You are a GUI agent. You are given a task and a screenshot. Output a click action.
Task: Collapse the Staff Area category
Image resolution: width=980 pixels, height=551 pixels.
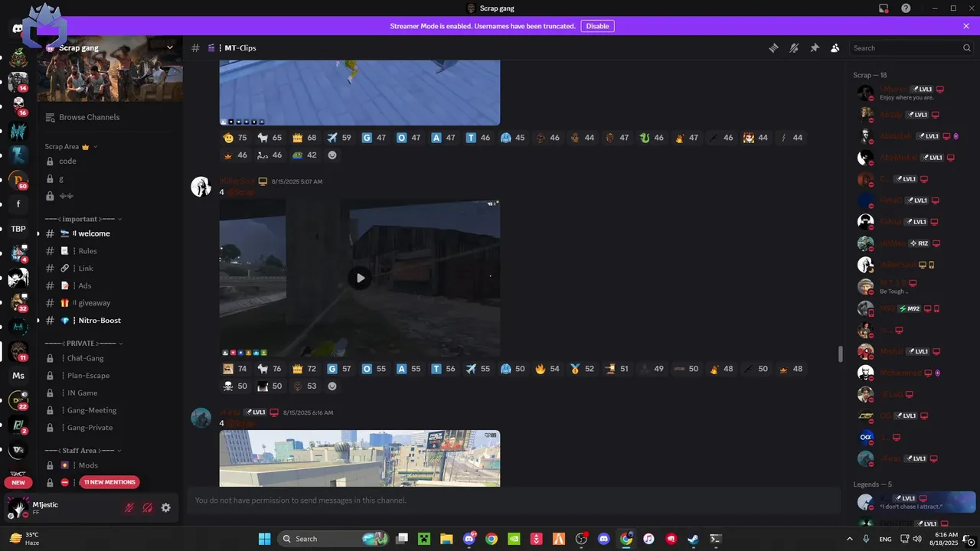coord(83,451)
